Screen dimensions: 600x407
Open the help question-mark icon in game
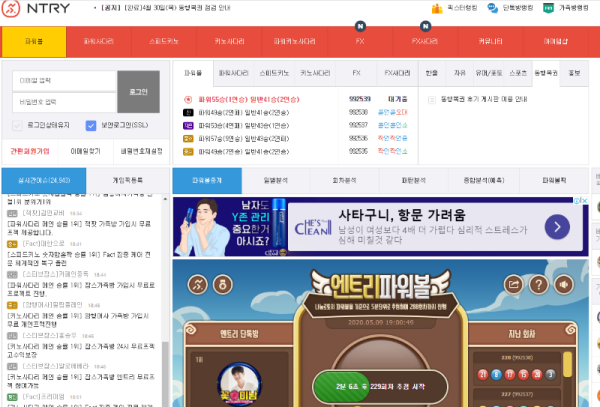pyautogui.click(x=539, y=285)
